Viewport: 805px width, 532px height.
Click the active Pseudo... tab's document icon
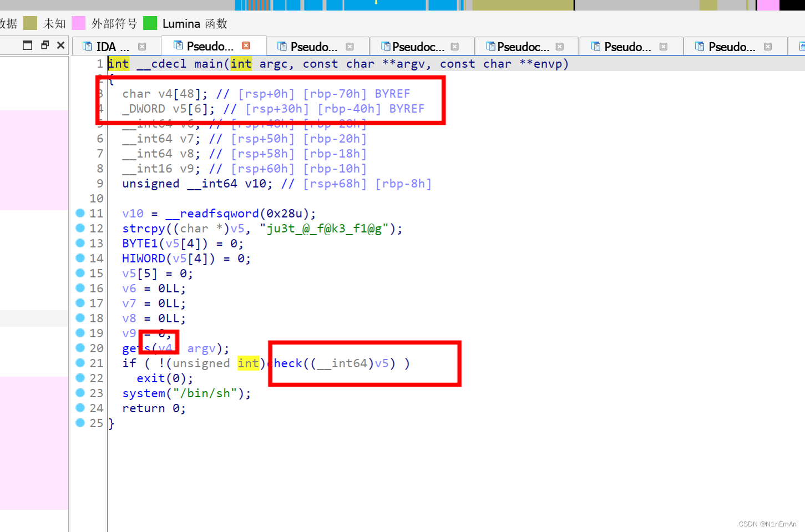click(178, 45)
